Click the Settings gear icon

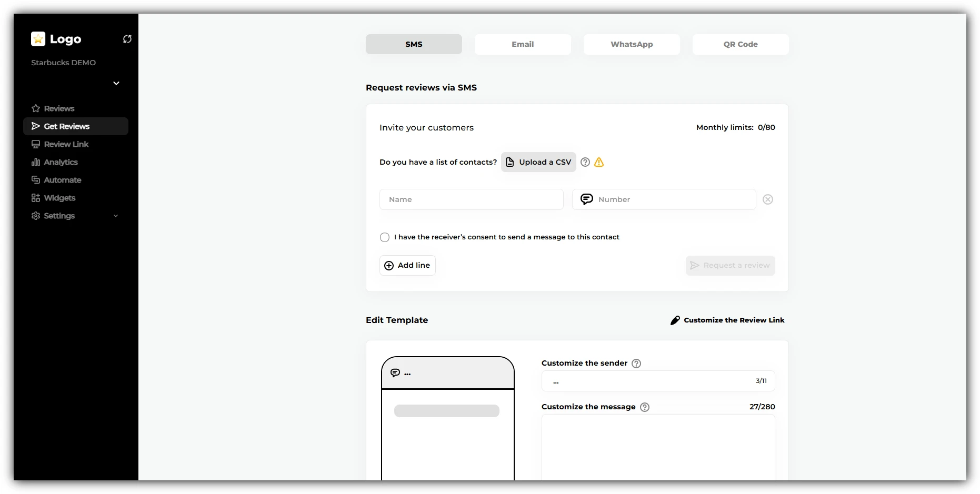pyautogui.click(x=36, y=216)
